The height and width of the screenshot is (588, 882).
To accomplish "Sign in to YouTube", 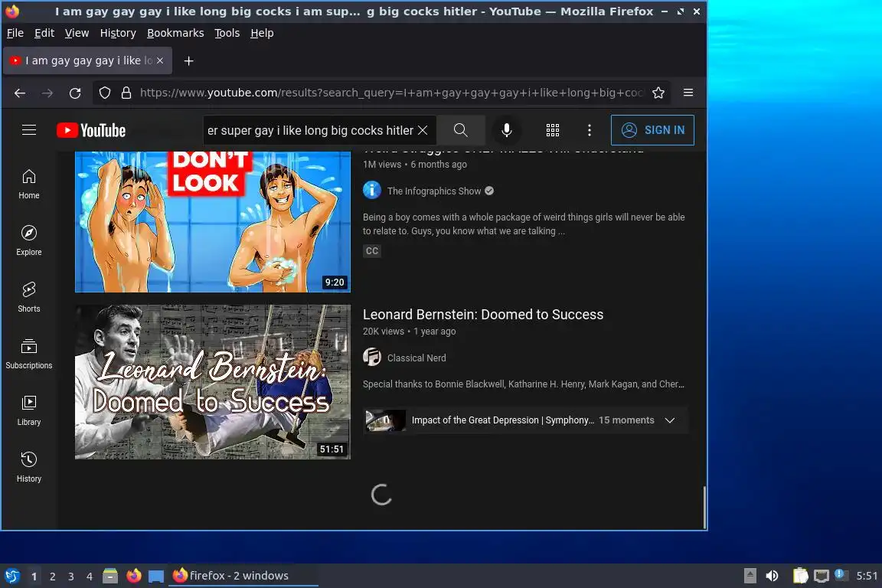I will click(x=652, y=130).
